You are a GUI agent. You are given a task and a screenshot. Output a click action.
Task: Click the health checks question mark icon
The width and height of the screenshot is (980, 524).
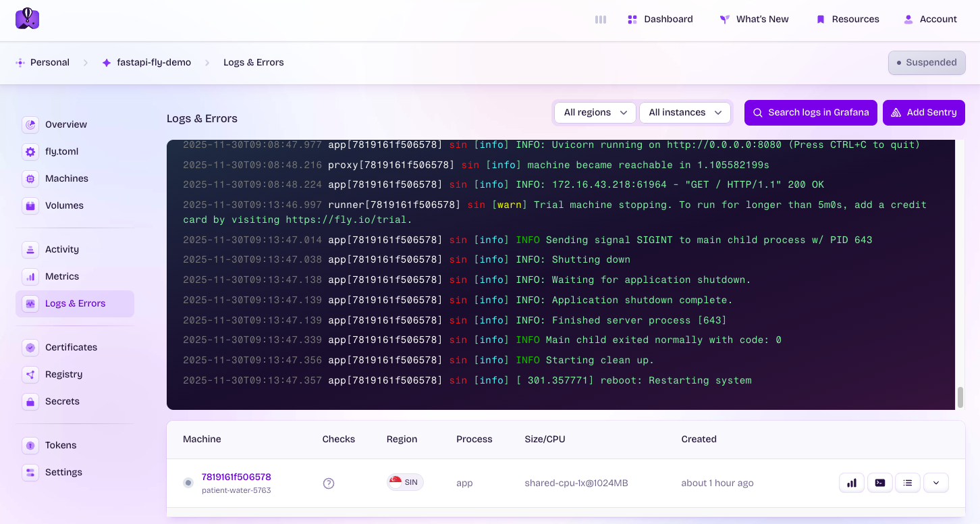pos(329,483)
